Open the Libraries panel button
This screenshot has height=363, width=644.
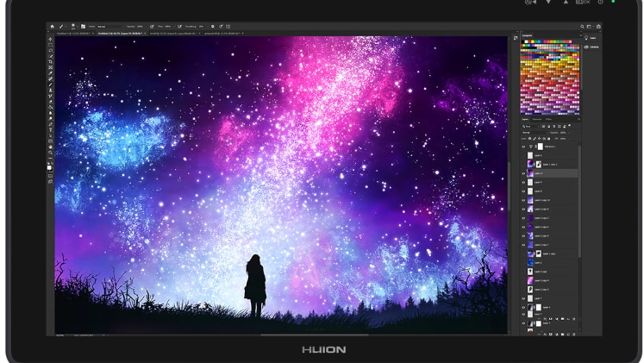[x=591, y=47]
